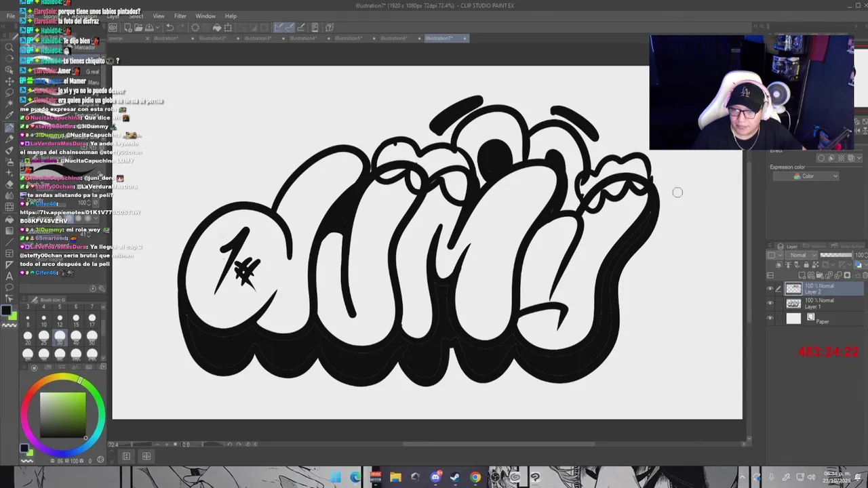Hide Layer 1 with its eye icon
This screenshot has width=868, height=488.
[770, 303]
